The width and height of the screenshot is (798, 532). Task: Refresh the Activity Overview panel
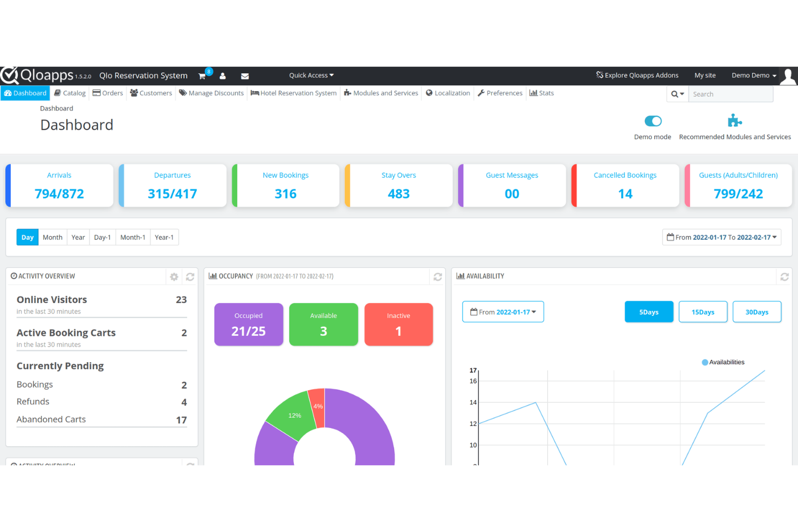pos(190,277)
